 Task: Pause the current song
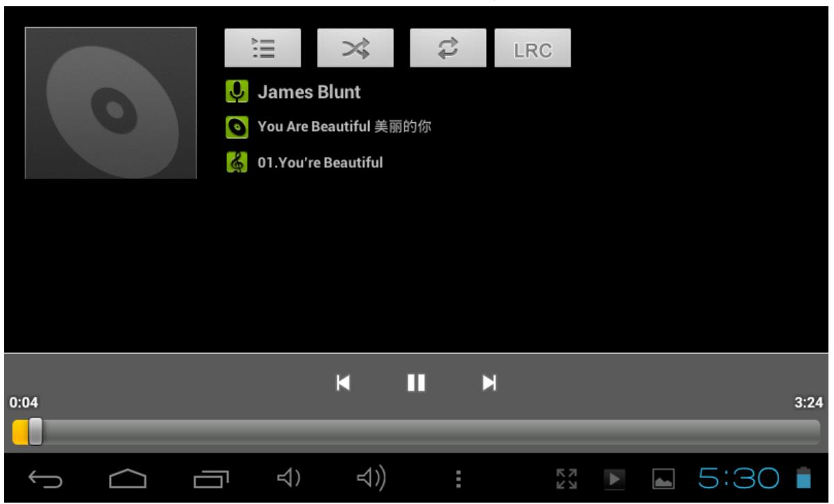(416, 383)
